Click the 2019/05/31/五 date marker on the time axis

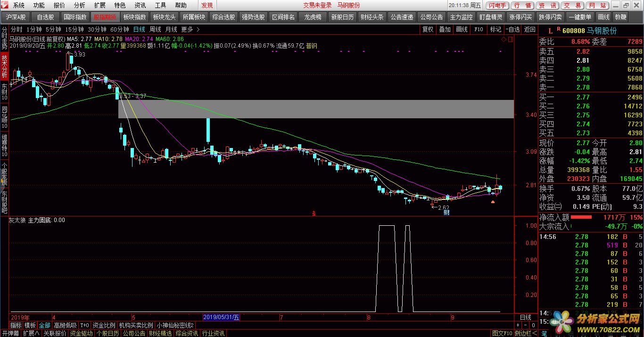221,317
